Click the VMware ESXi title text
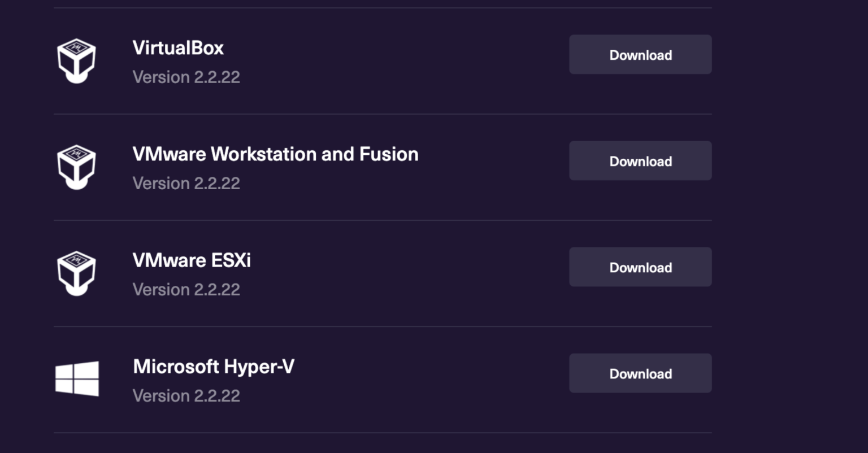868x453 pixels. coord(192,260)
